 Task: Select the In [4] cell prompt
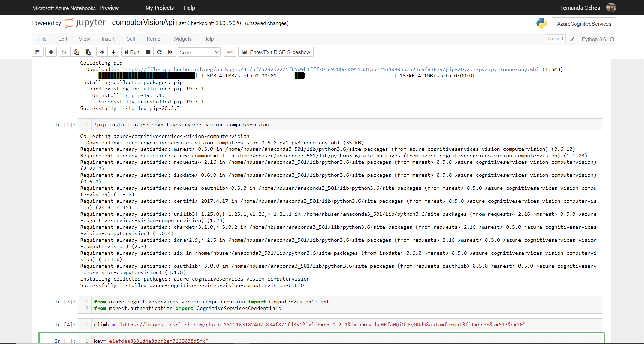65,325
